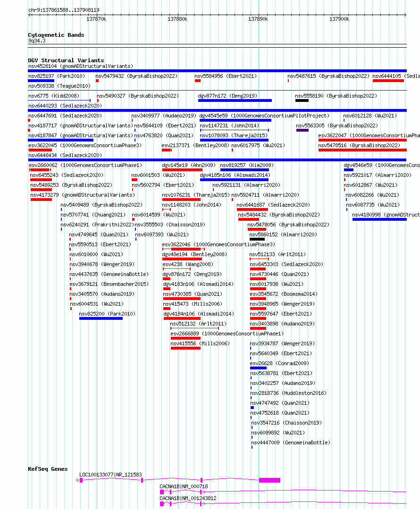Click nsv5707741 (Chuang2021) variant
Image resolution: width=420 pixels, height=509 pixels.
pos(93,215)
